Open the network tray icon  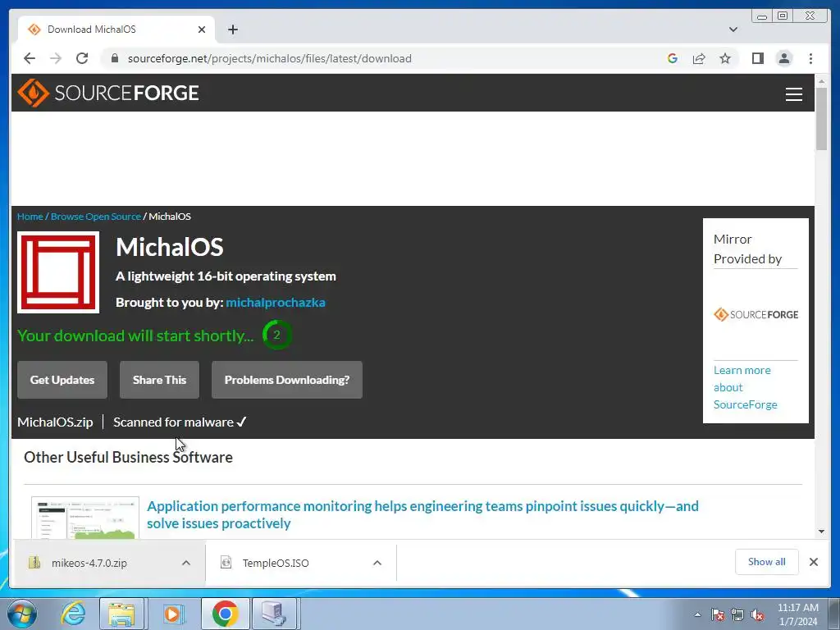click(x=737, y=614)
